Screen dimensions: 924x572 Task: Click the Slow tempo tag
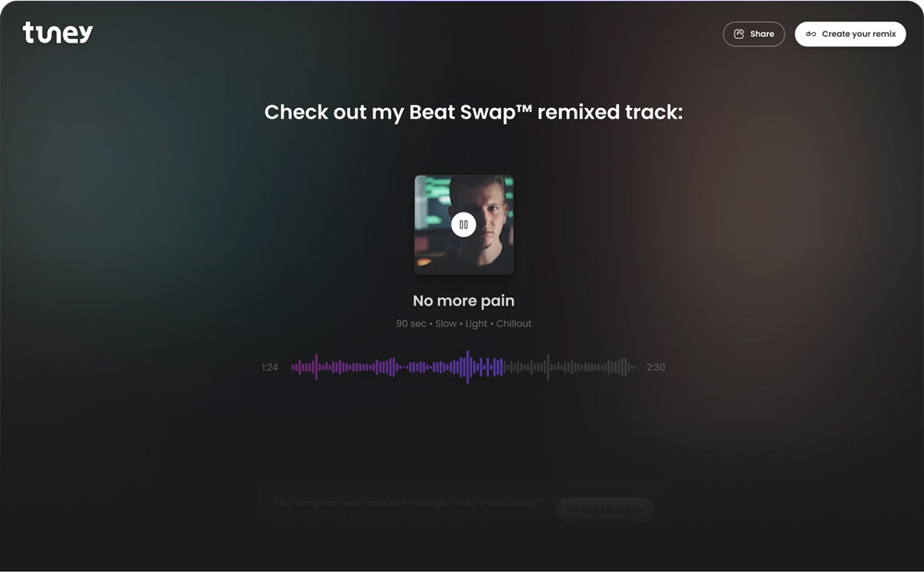(446, 323)
